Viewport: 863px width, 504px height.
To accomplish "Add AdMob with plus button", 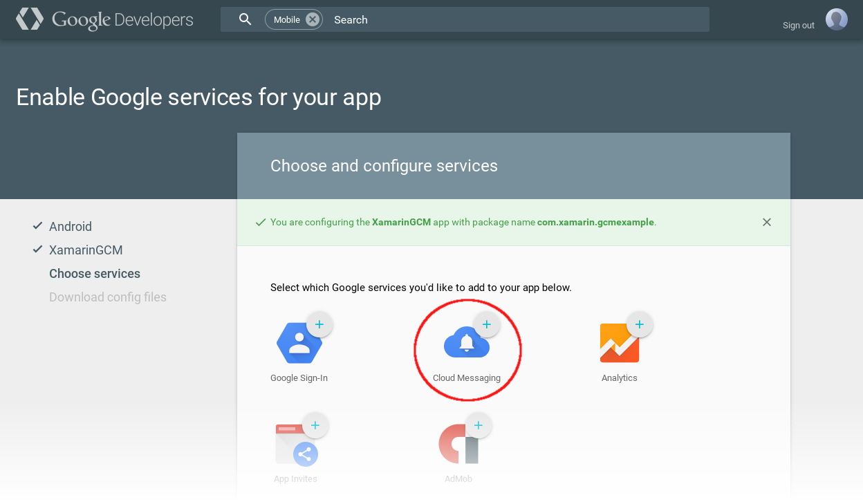I will coord(479,425).
